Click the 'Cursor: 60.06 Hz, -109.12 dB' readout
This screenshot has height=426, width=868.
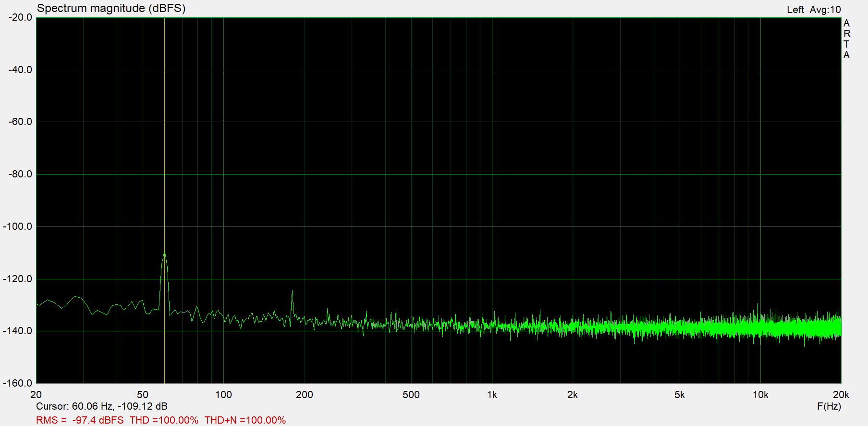(x=102, y=406)
